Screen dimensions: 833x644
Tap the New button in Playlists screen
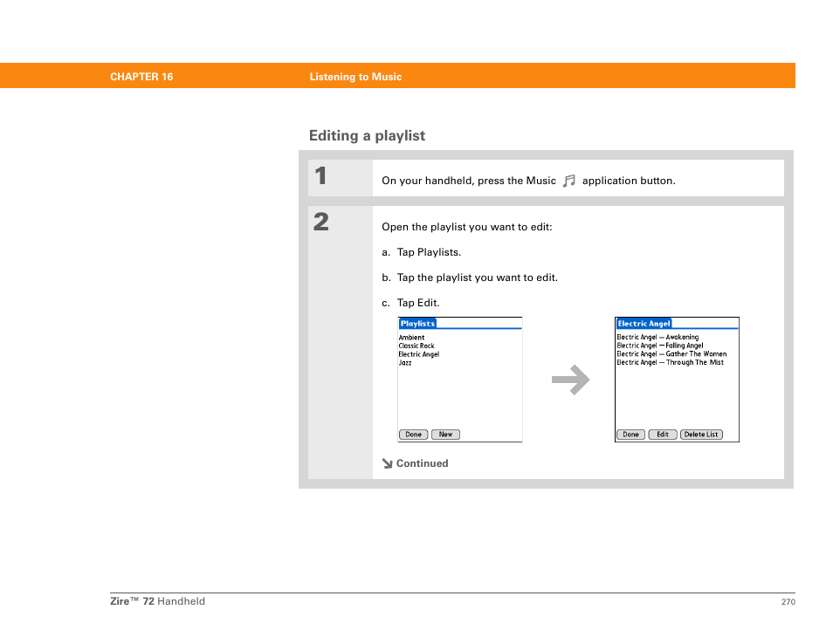point(445,435)
